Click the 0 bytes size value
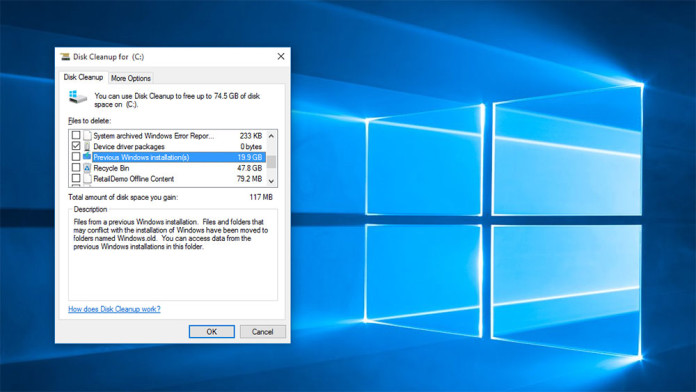Screen dimensions: 696x392 (251, 147)
